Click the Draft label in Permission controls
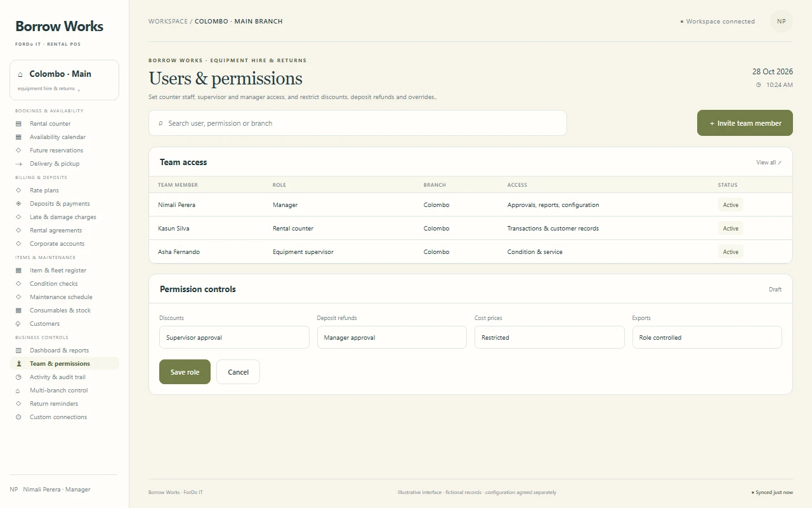This screenshot has width=812, height=508. coord(775,290)
